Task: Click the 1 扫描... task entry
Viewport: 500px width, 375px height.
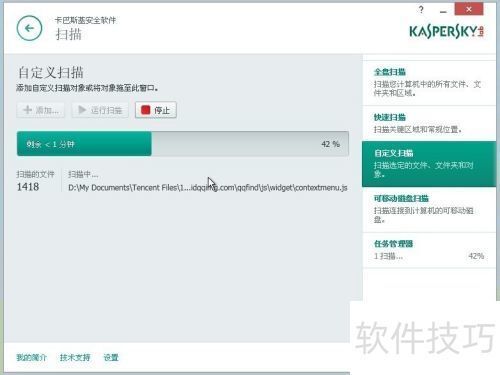Action: (388, 256)
